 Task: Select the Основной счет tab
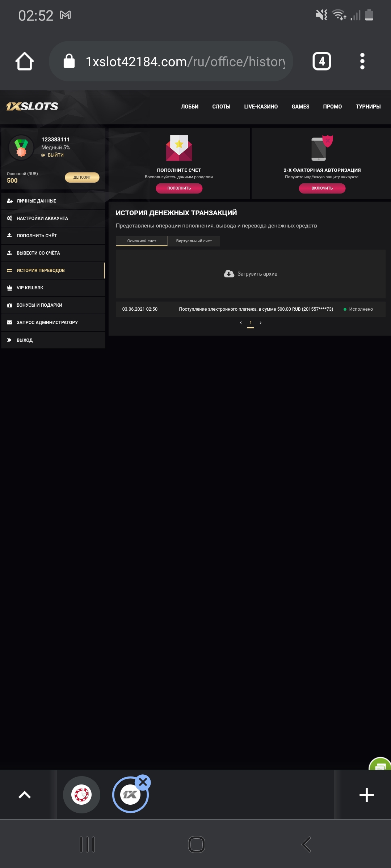tap(142, 241)
